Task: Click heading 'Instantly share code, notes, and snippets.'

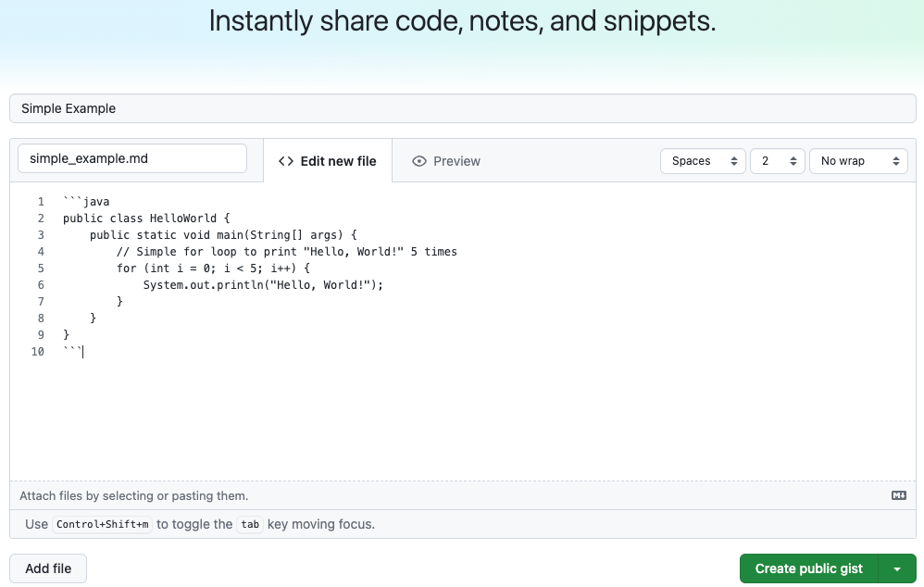Action: click(463, 21)
